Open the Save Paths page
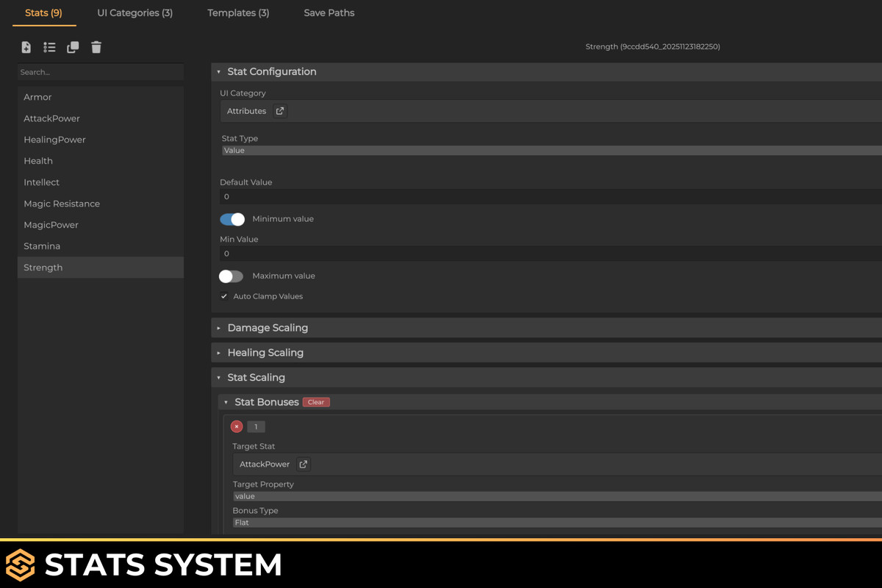The height and width of the screenshot is (588, 882). 329,12
